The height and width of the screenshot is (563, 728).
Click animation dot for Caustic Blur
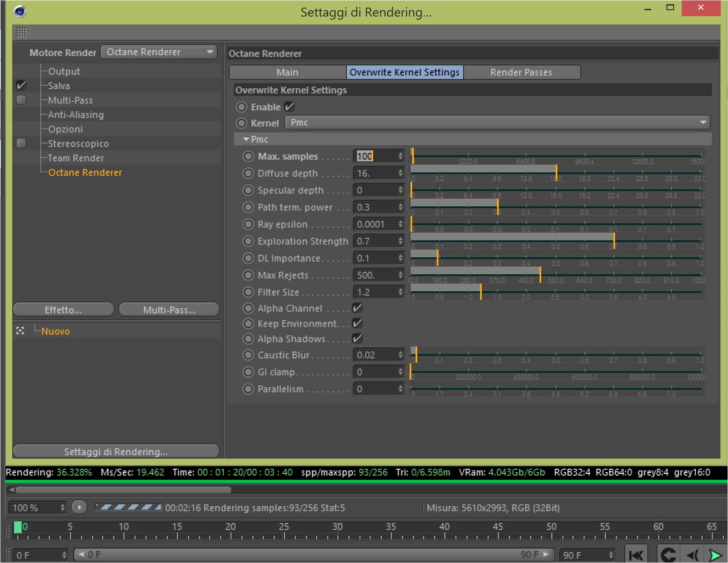click(x=248, y=355)
